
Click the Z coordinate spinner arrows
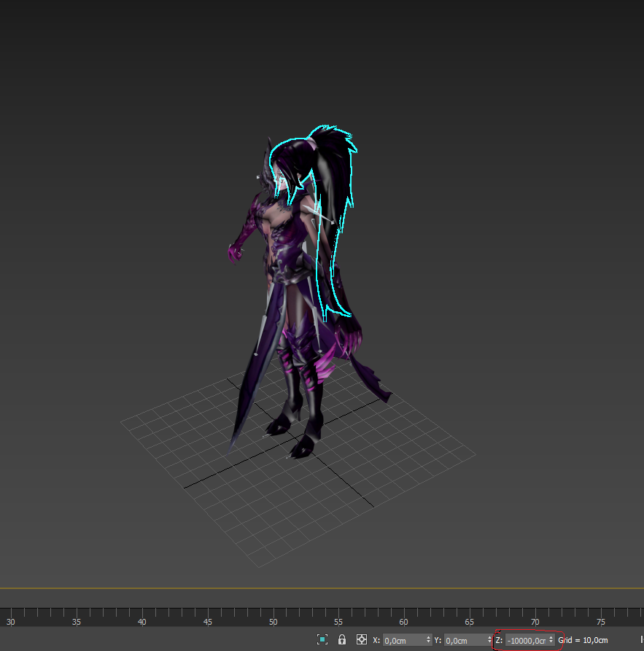tap(551, 640)
